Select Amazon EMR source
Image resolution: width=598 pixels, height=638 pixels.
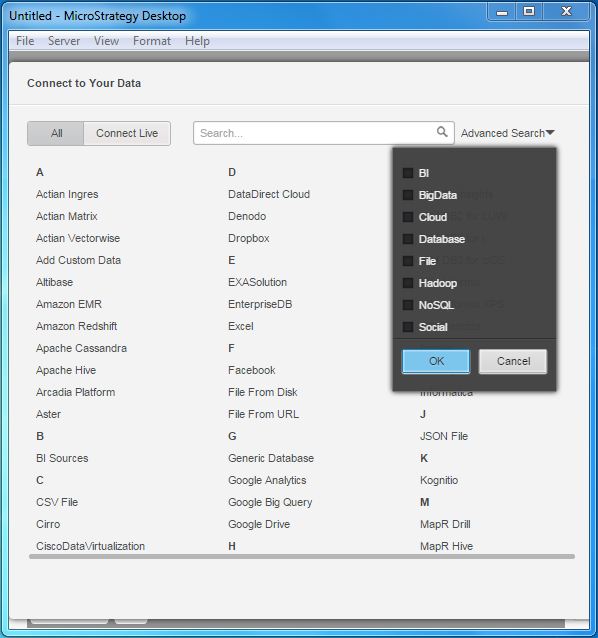pos(69,304)
